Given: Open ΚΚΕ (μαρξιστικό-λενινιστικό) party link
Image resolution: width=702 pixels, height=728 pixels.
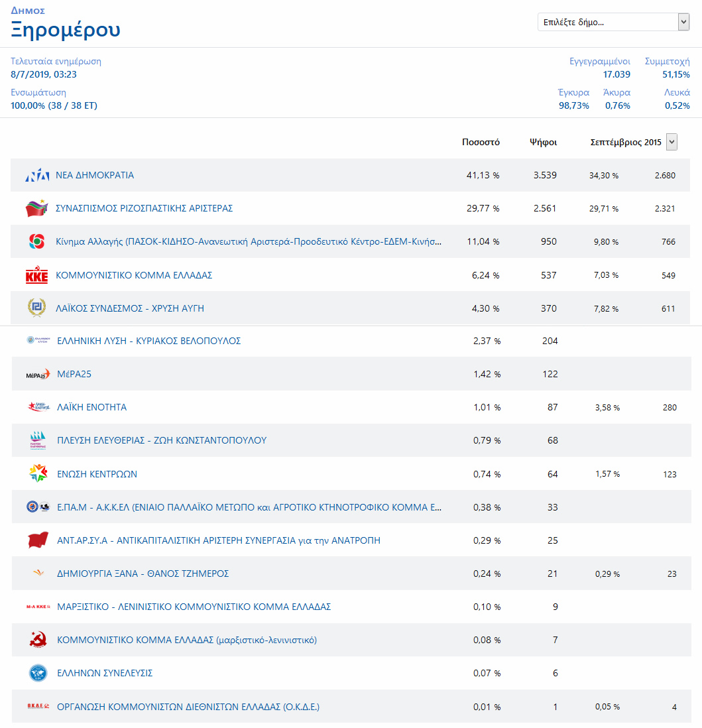Looking at the screenshot, I should (x=187, y=640).
